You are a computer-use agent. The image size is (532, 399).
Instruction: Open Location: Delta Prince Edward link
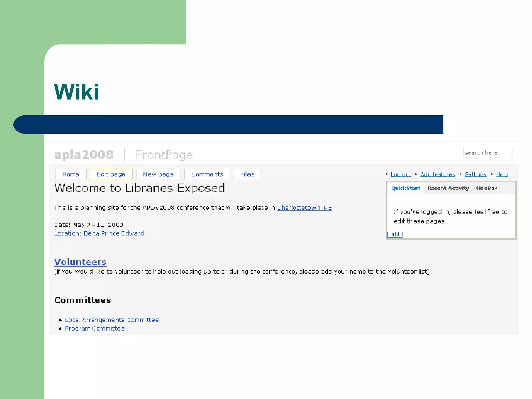click(99, 233)
